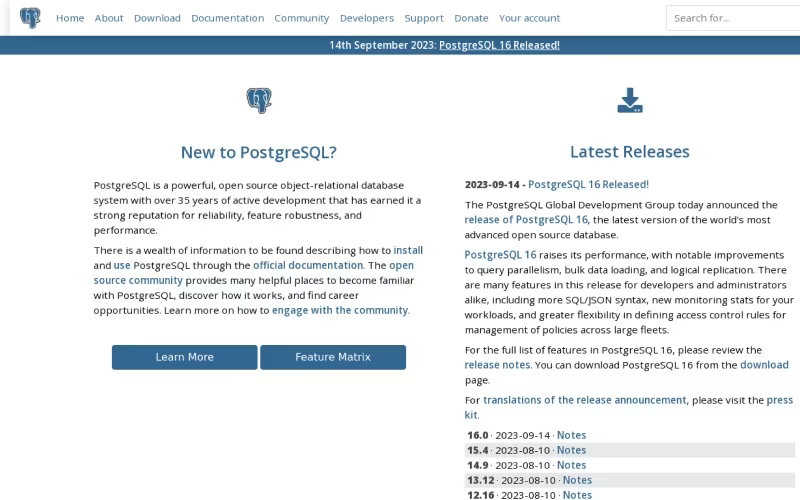Image resolution: width=800 pixels, height=500 pixels.
Task: Open Documentation in the navbar
Action: [x=228, y=18]
